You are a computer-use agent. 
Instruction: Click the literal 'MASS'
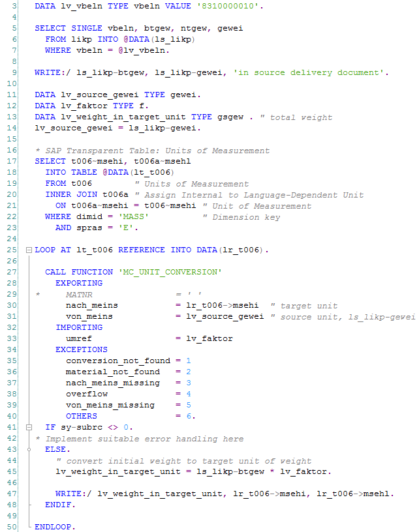click(133, 216)
